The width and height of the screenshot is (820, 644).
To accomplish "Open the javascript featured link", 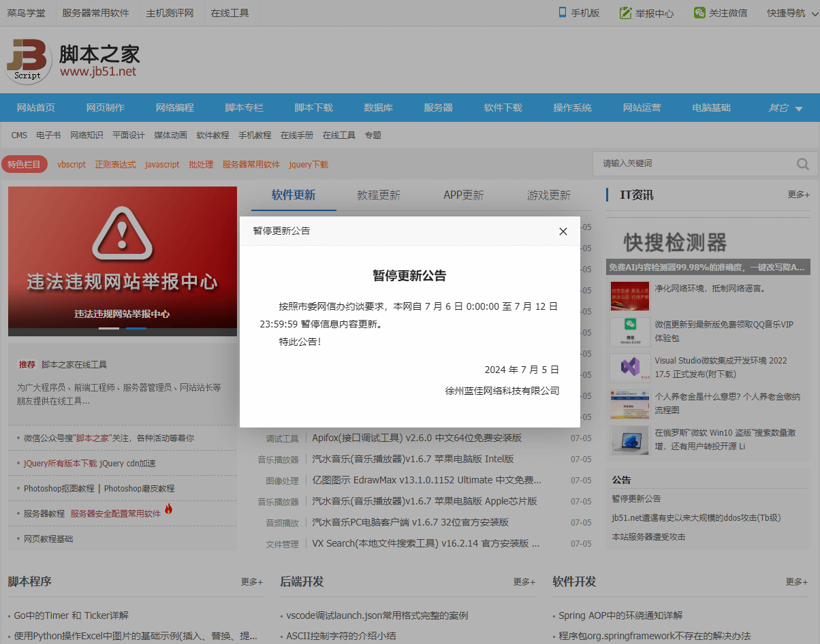I will coord(162,164).
